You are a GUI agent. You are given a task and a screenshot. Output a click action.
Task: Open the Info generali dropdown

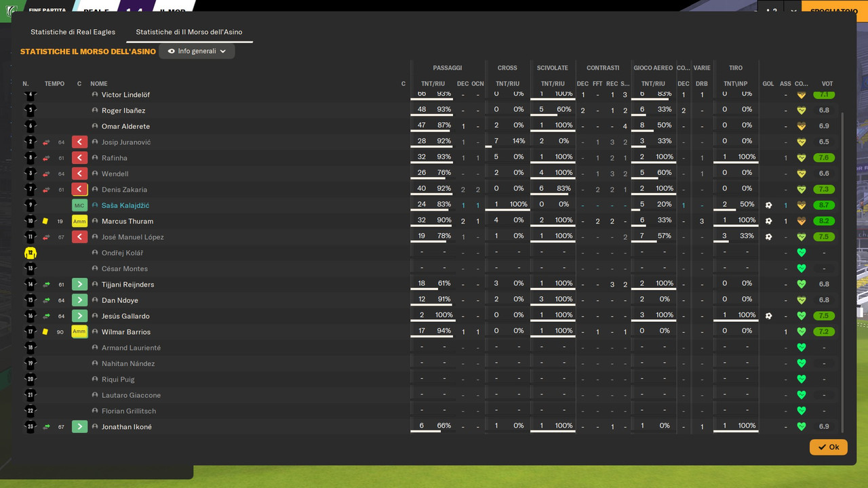pos(197,51)
